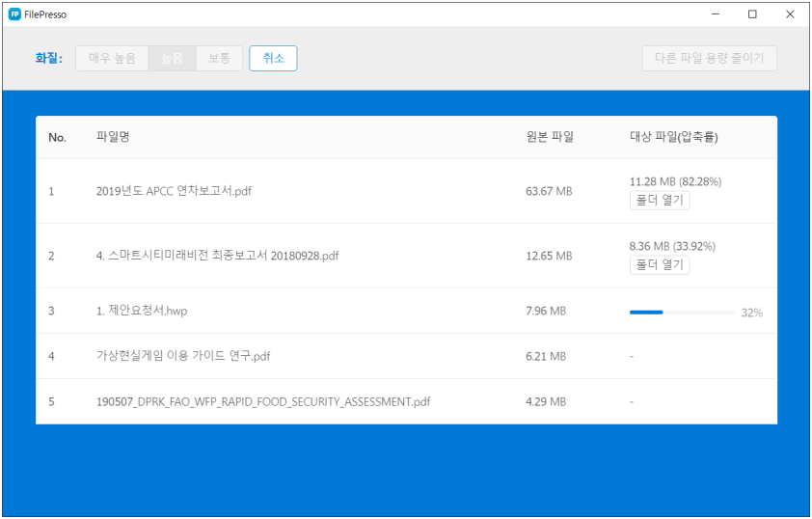Select the 높음 quality option
The image size is (812, 519).
click(x=172, y=58)
